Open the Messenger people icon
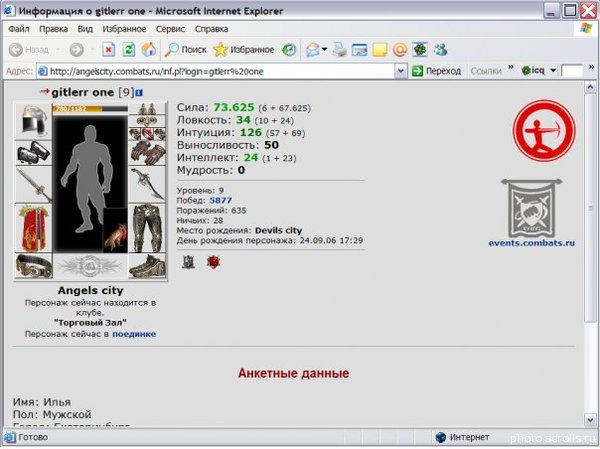Screen dimensions: 600x449 pos(440,50)
